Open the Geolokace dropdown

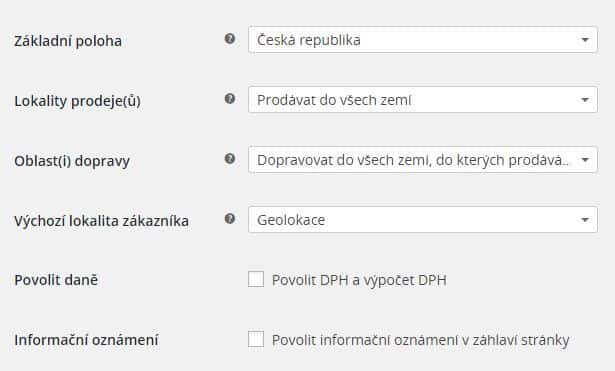coord(423,220)
